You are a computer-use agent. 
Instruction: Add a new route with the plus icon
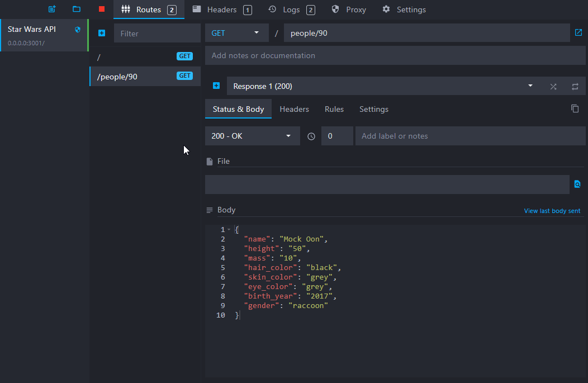coord(102,33)
